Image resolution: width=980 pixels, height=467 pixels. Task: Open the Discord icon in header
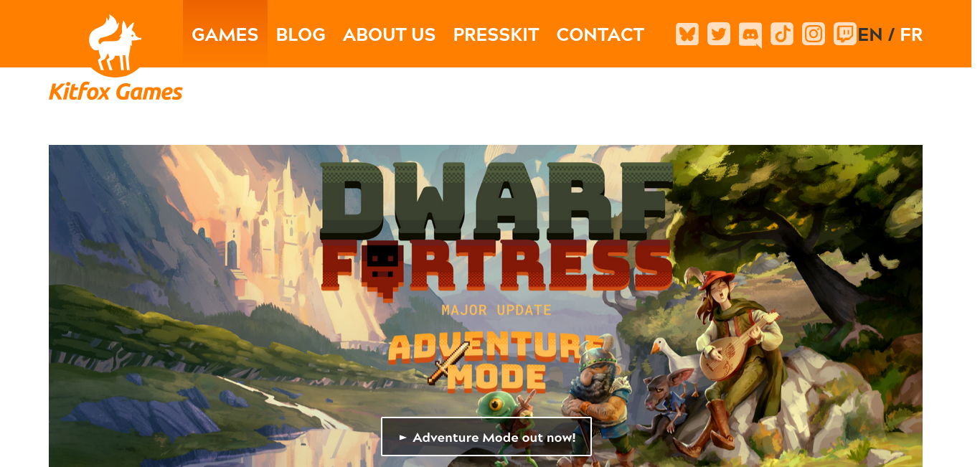pos(750,35)
